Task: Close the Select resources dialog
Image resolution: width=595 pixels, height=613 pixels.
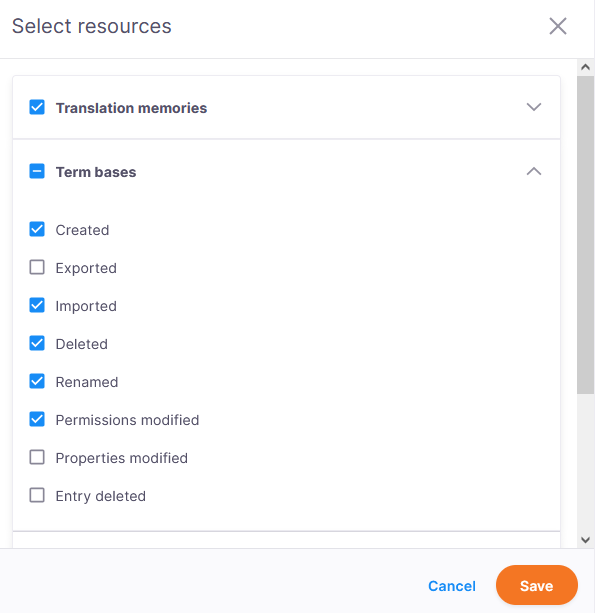Action: pyautogui.click(x=557, y=26)
